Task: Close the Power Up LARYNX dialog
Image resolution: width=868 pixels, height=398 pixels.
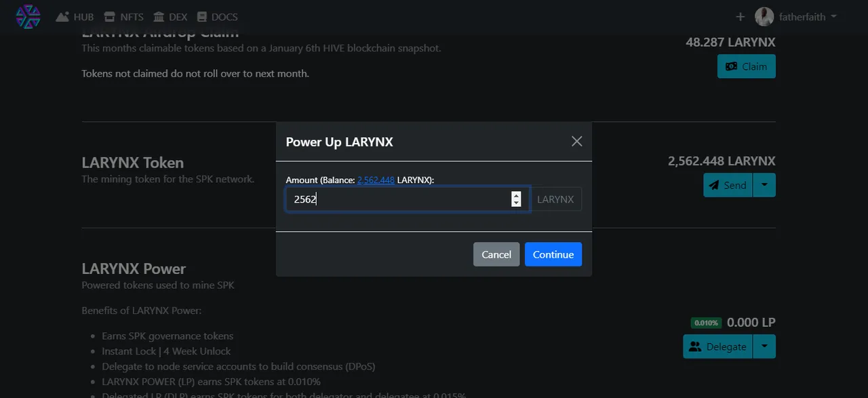Action: tap(576, 141)
